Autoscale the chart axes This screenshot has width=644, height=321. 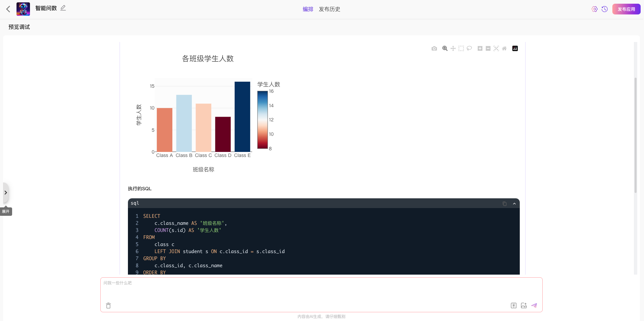pos(496,48)
